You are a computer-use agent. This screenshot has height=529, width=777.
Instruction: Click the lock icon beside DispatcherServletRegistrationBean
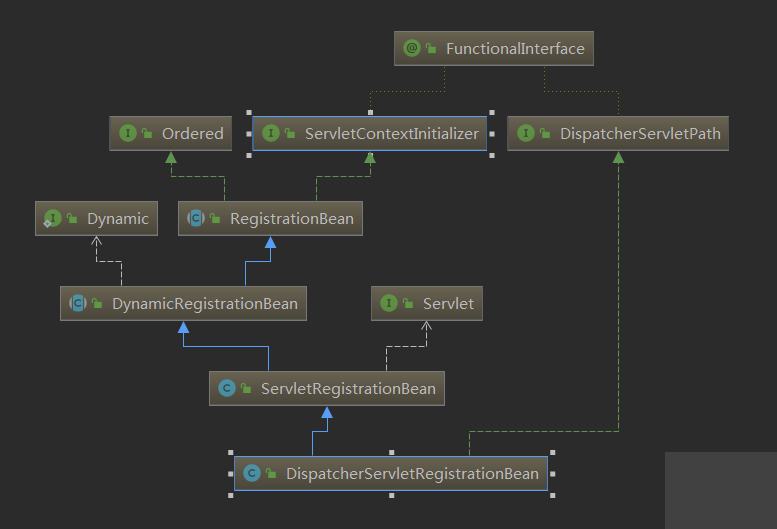coord(271,473)
